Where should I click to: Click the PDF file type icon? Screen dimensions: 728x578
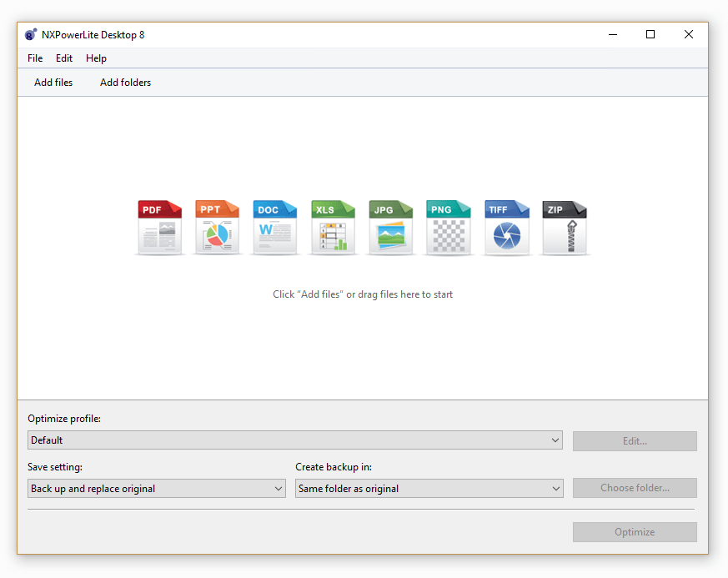click(x=160, y=228)
